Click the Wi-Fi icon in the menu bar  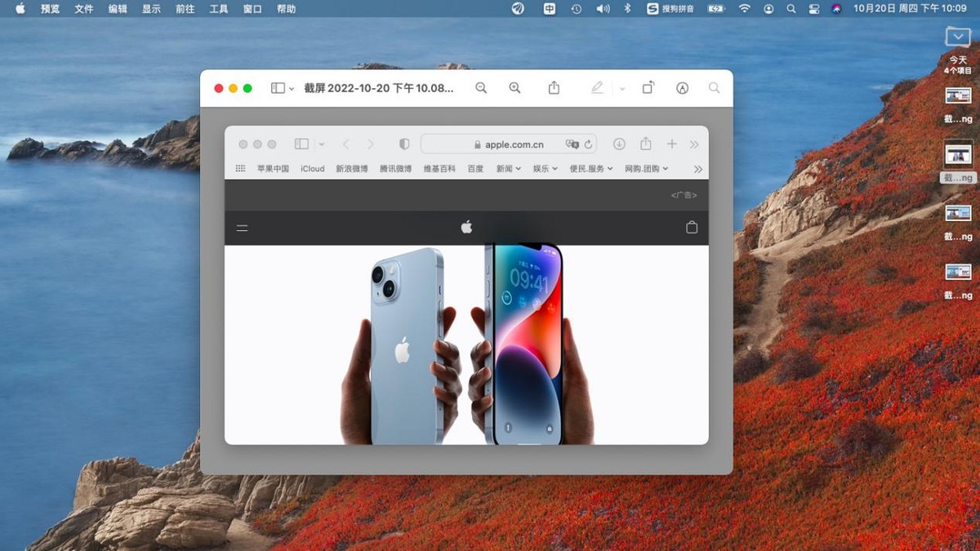pos(744,9)
